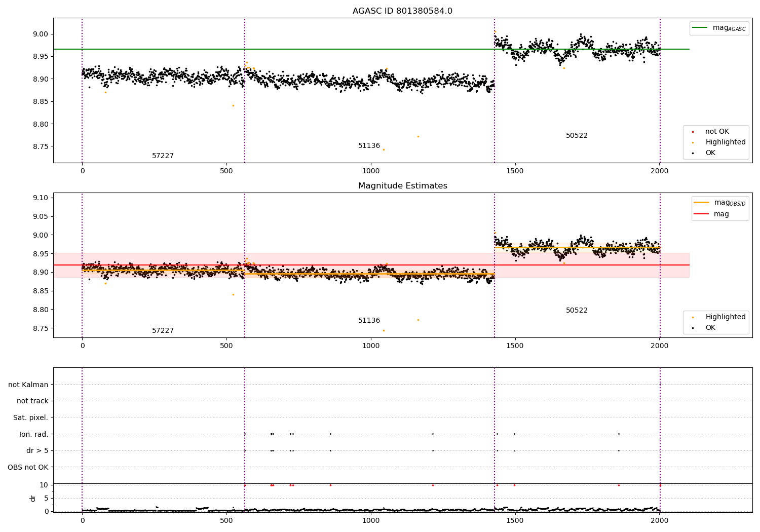This screenshot has height=532, width=760.
Task: Click the 'OBS not OK' axis label
Action: click(x=28, y=468)
